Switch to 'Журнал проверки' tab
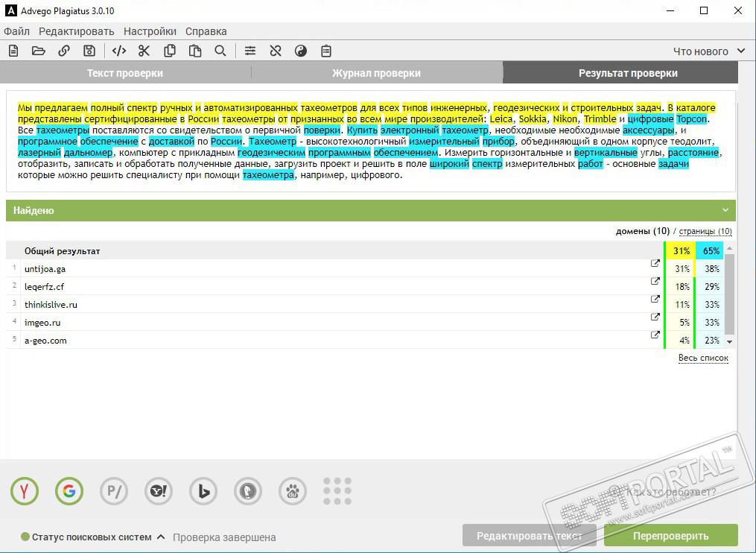The image size is (756, 553). click(x=376, y=73)
